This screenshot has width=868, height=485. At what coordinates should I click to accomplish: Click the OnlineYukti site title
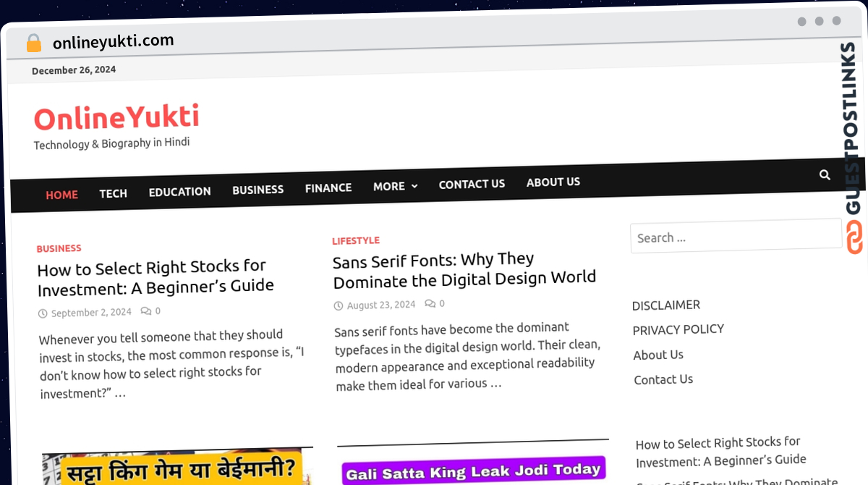[x=116, y=118]
